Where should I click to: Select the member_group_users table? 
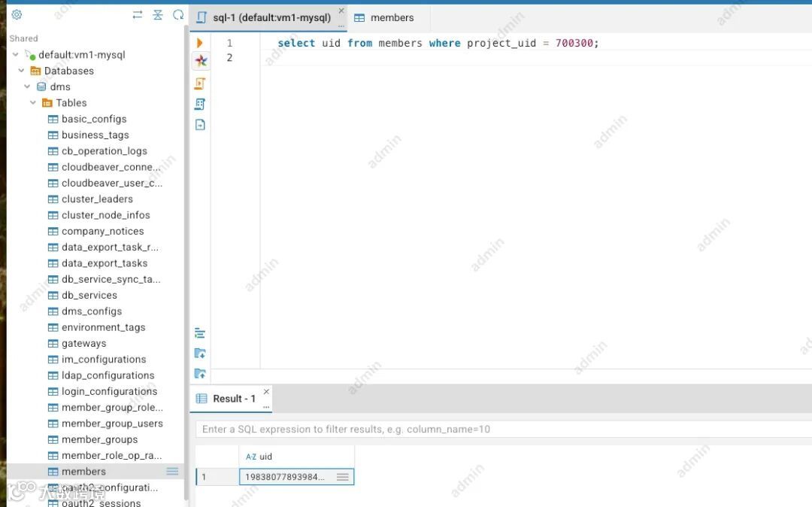coord(112,424)
